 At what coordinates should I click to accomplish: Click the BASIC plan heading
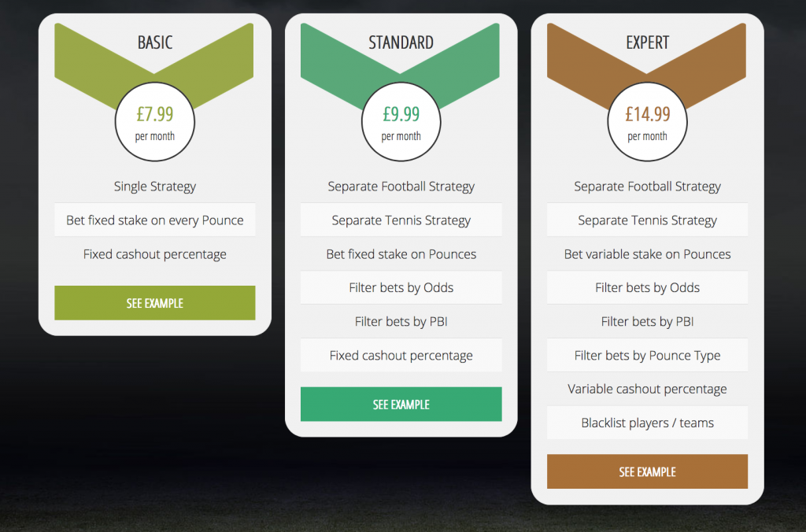[x=155, y=42]
